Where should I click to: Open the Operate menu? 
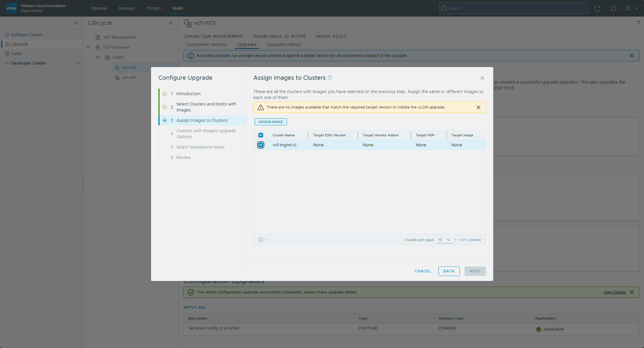(99, 8)
